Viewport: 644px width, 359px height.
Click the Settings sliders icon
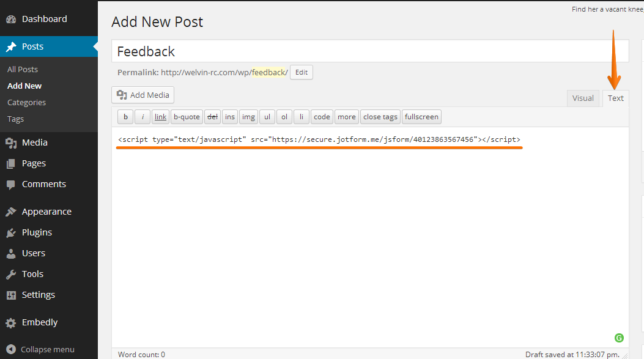pos(11,295)
